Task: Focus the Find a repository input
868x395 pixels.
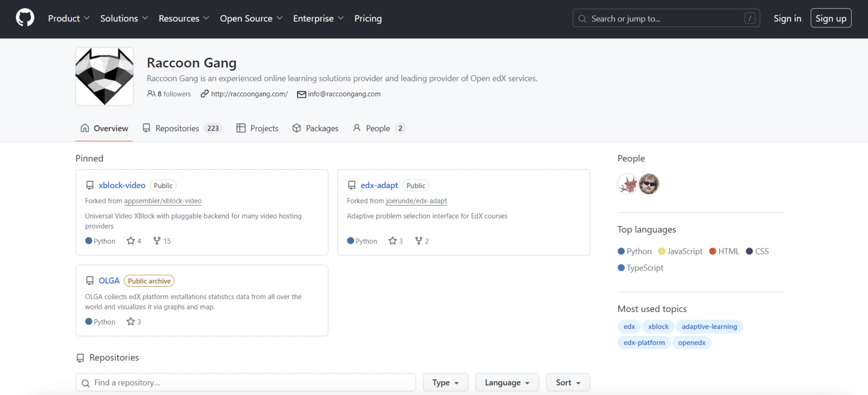Action: coord(246,382)
